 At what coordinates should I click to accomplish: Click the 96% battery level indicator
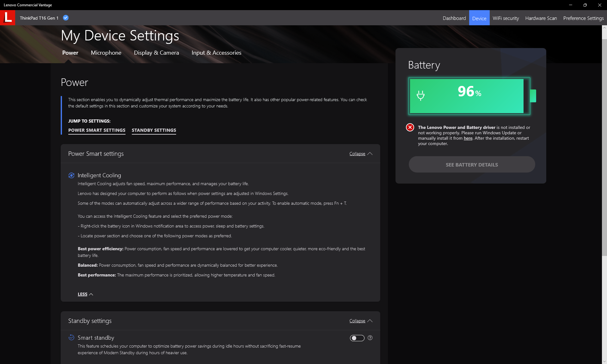click(x=469, y=92)
